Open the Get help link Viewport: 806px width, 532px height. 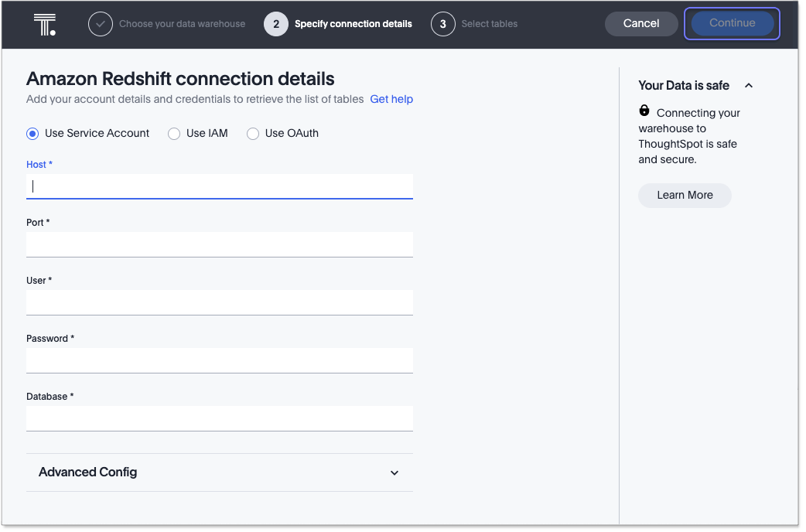391,99
